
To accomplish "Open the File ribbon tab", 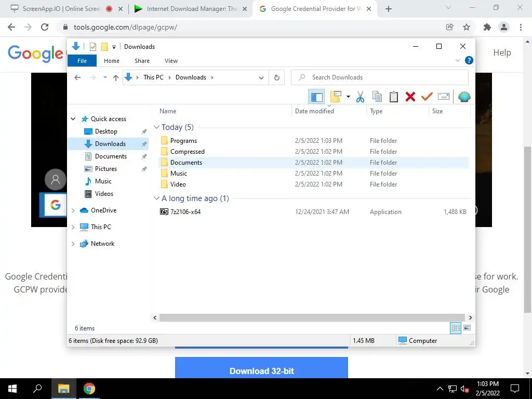I will (82, 61).
